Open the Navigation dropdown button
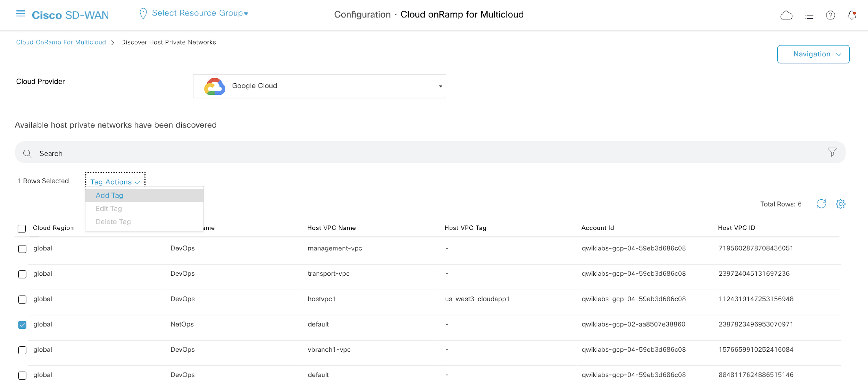This screenshot has width=868, height=390. pyautogui.click(x=813, y=54)
